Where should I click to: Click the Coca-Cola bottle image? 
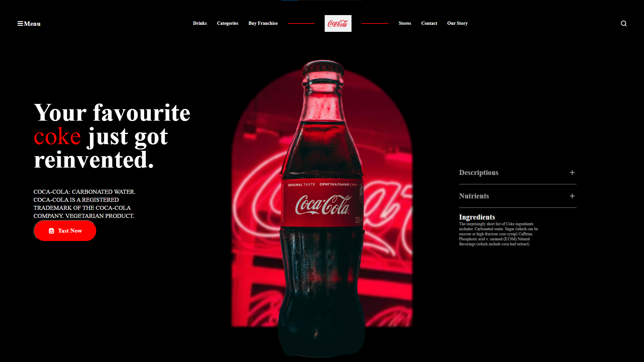pyautogui.click(x=322, y=208)
